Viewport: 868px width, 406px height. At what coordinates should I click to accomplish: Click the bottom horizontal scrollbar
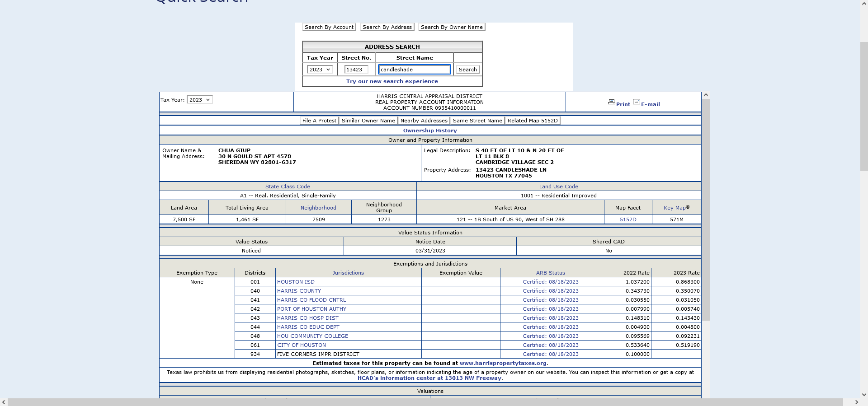coord(425,402)
